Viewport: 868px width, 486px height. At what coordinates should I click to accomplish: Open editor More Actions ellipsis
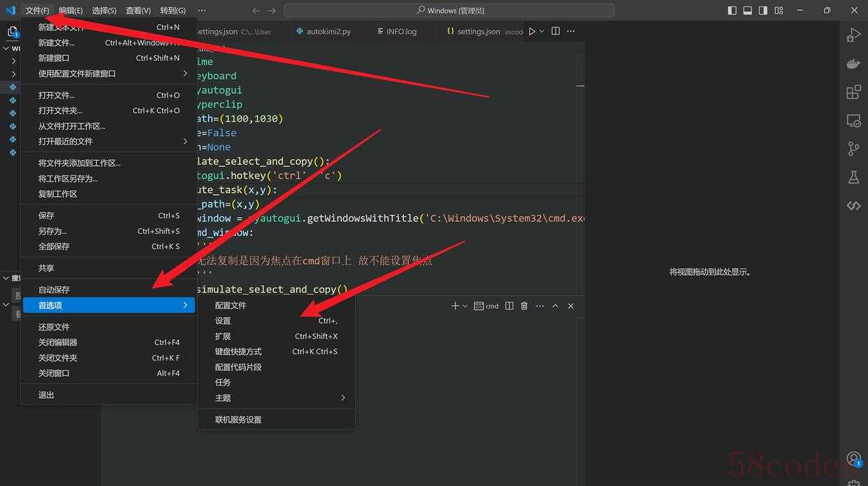click(x=571, y=31)
